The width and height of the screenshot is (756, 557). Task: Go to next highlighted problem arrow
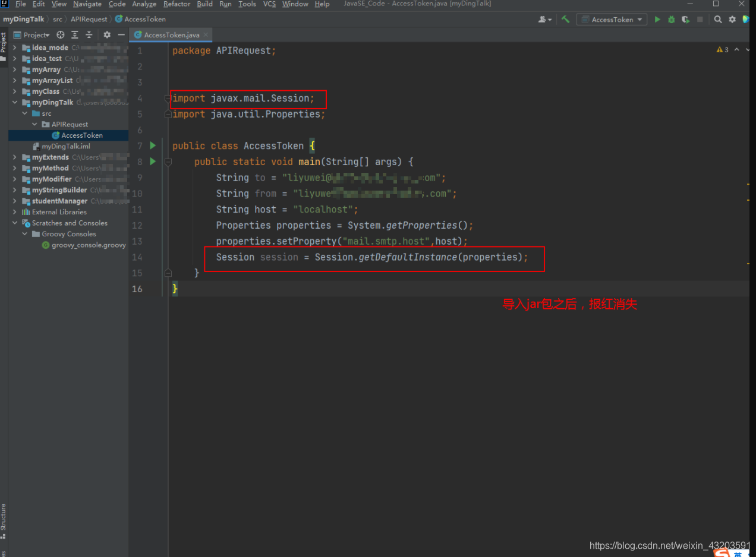pos(747,50)
